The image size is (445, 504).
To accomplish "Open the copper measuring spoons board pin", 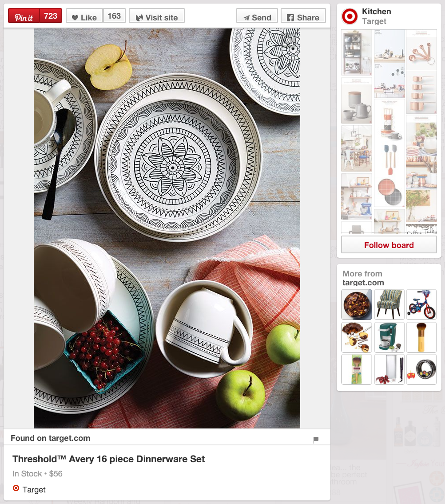I will [421, 51].
